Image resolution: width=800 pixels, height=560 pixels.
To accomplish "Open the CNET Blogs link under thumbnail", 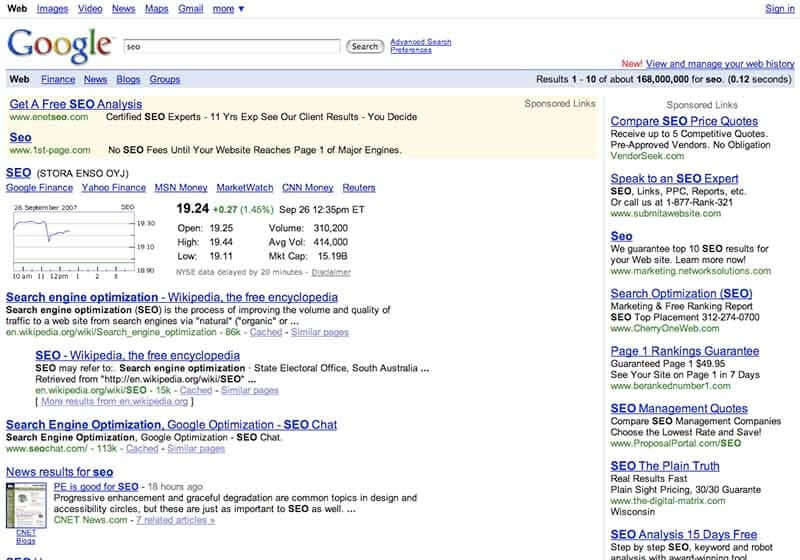I will click(x=26, y=537).
